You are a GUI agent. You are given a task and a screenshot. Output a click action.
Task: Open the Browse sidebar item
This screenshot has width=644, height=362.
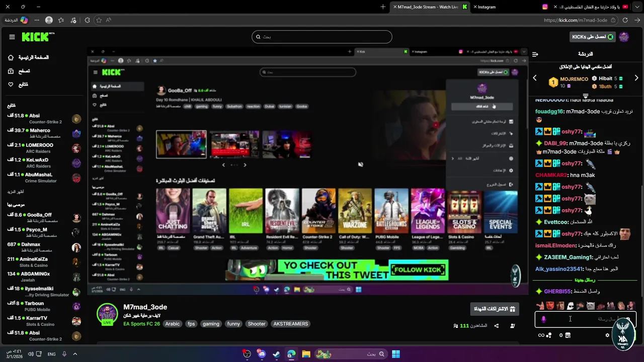pyautogui.click(x=19, y=71)
